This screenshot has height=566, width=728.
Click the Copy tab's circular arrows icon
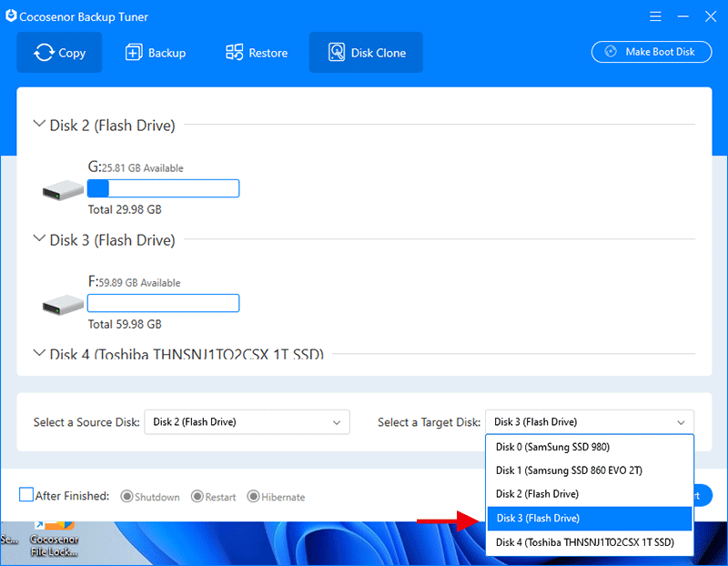coord(44,53)
